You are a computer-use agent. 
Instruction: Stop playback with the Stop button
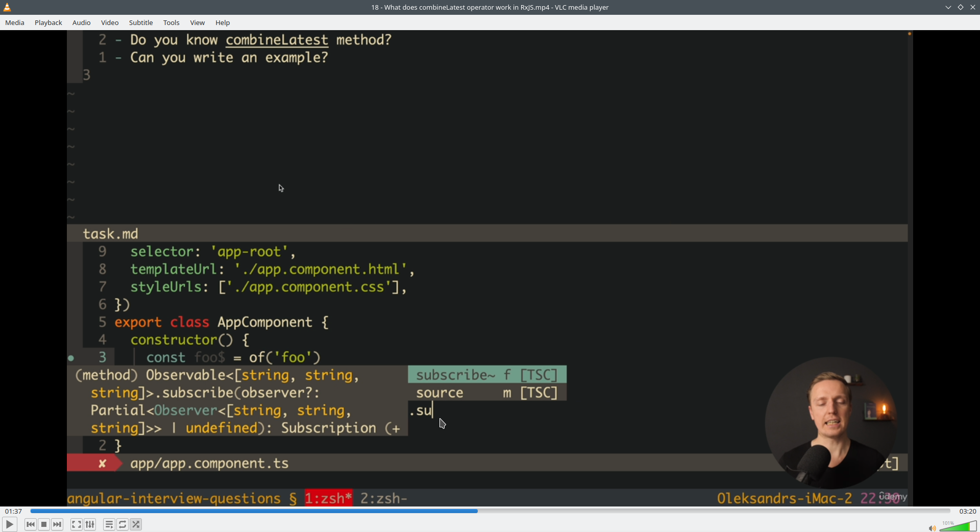(x=44, y=524)
